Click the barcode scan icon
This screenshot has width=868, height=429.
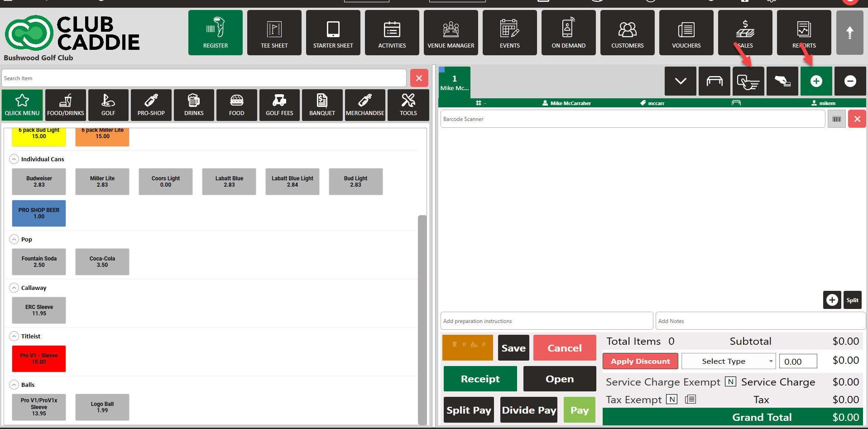(x=836, y=119)
